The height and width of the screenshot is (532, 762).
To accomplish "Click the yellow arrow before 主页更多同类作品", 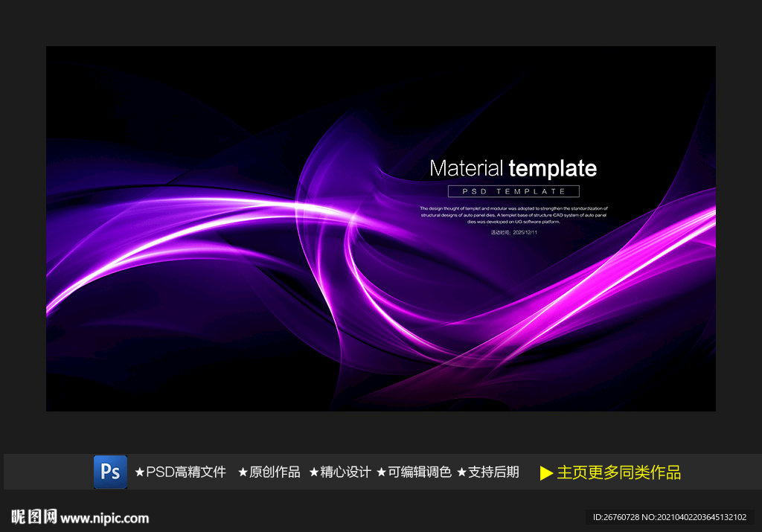I will click(546, 472).
